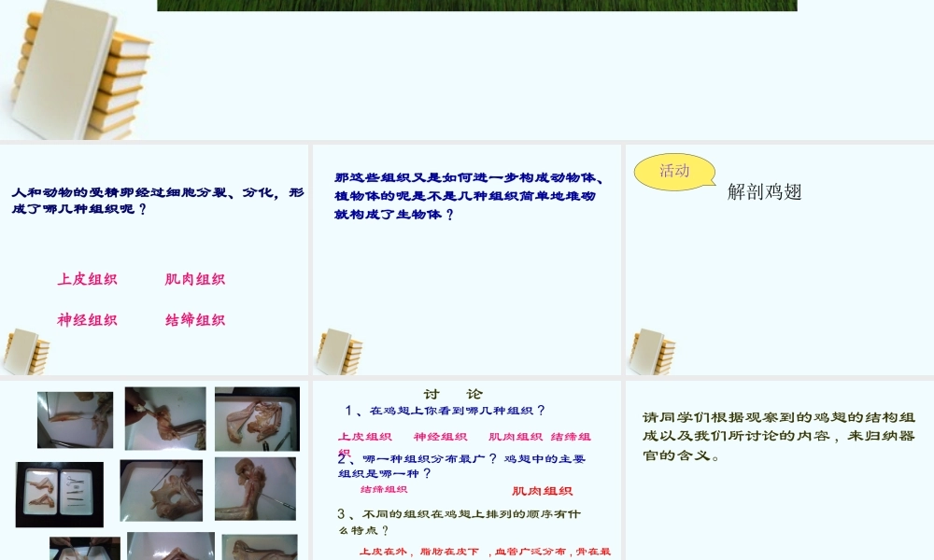Open the top-right chicken wing photo with a dark border
Image resolution: width=934 pixels, height=560 pixels.
point(258,419)
